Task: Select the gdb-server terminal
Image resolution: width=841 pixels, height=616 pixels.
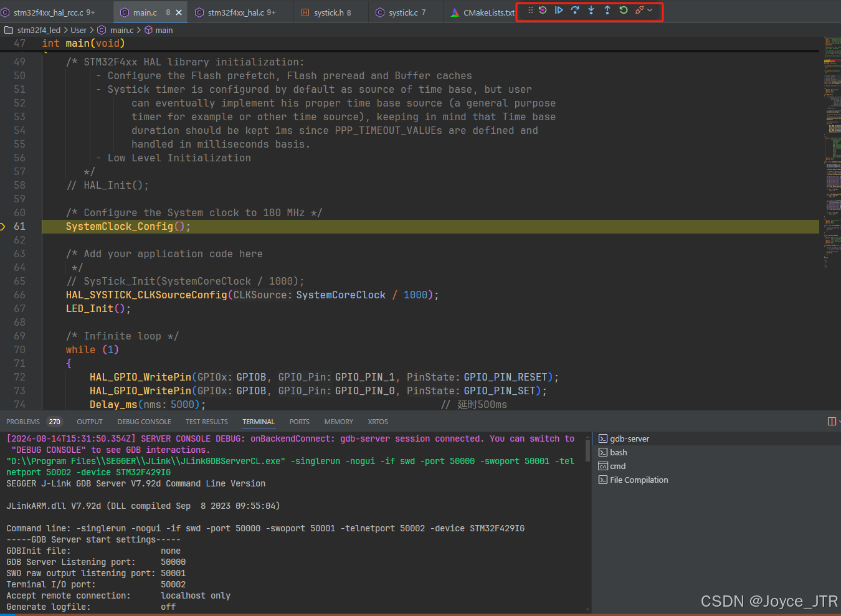Action: [716, 438]
